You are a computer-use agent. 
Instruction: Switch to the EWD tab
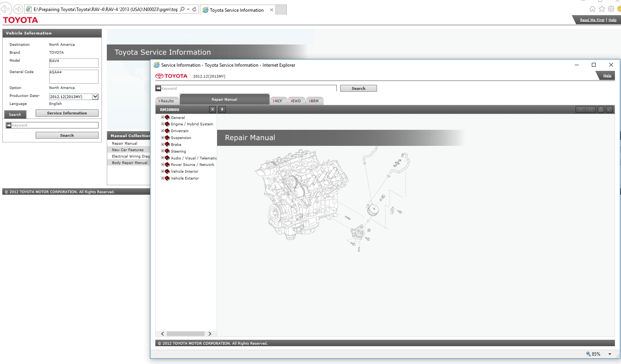coord(296,101)
